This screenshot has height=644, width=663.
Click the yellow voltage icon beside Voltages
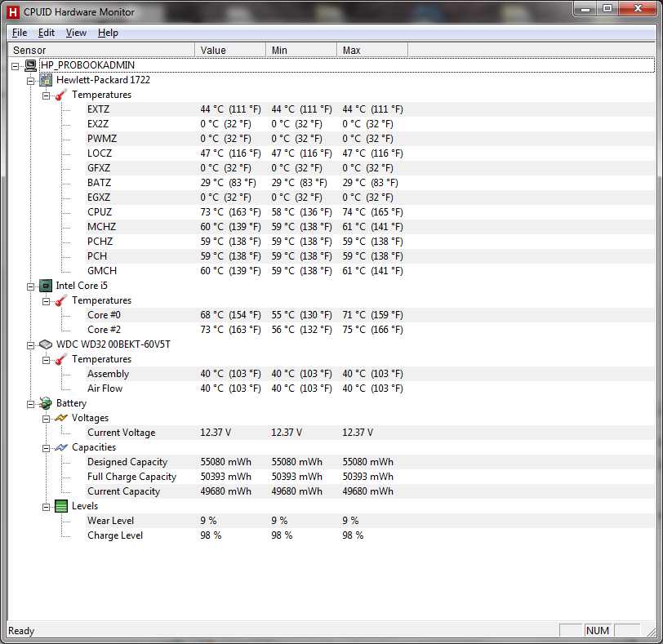pyautogui.click(x=61, y=418)
